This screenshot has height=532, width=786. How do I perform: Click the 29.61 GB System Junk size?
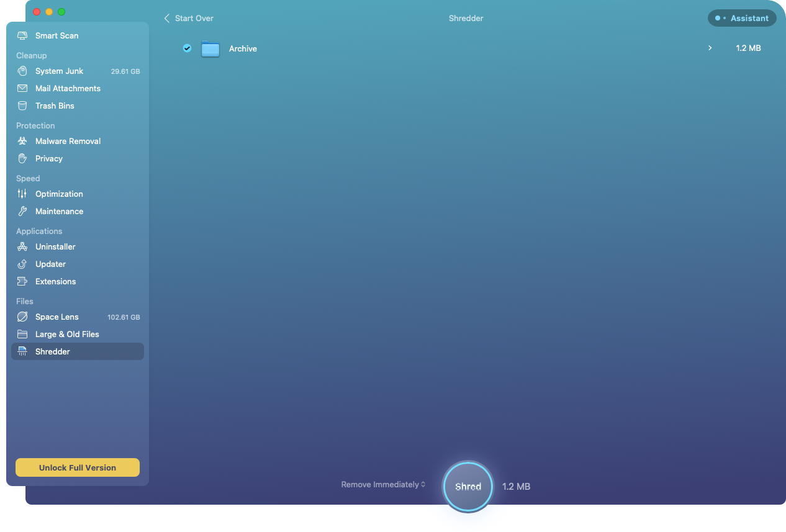click(125, 71)
